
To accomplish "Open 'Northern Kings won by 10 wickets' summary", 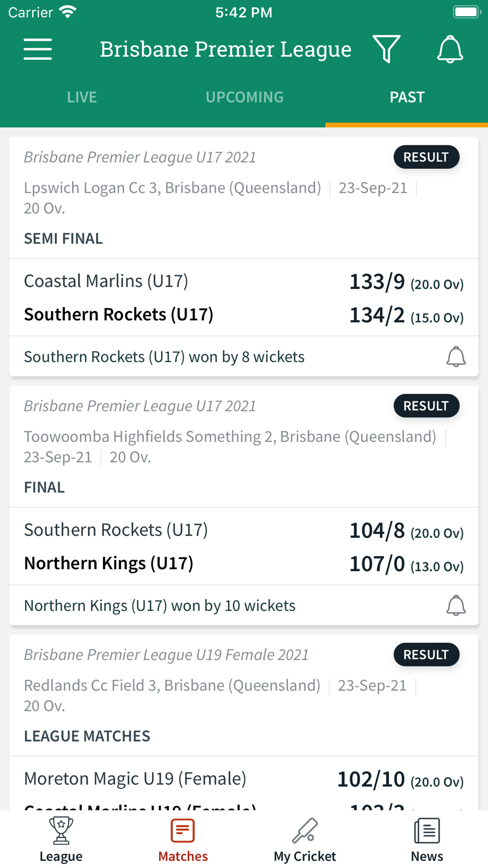I will coord(160,606).
